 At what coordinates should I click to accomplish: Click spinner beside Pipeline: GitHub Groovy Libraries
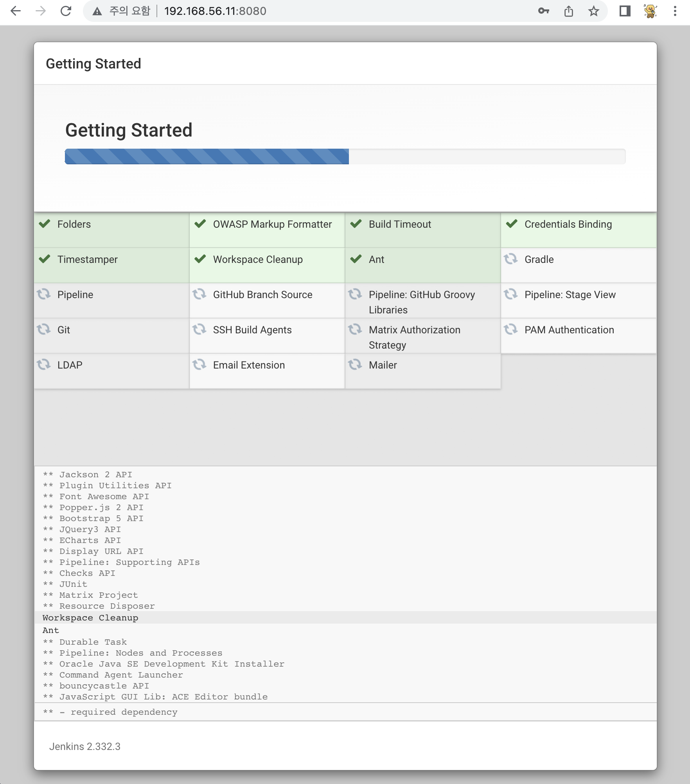(x=355, y=294)
